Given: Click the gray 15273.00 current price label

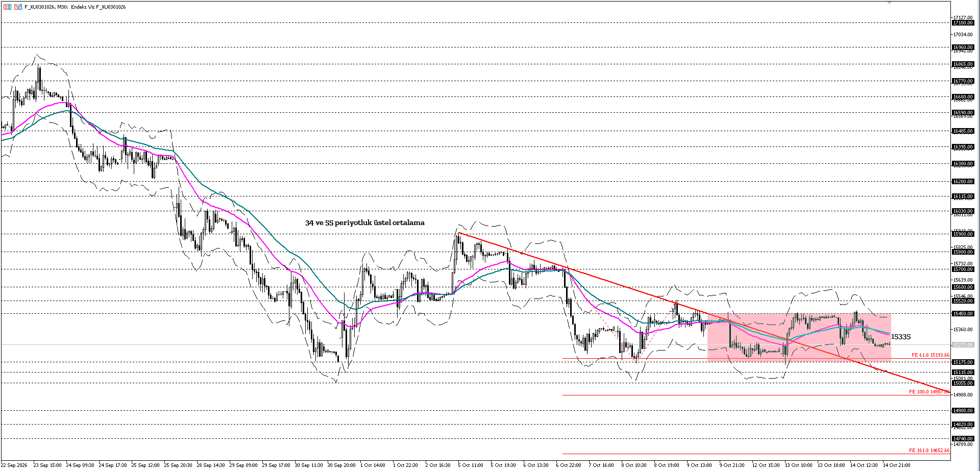Looking at the screenshot, I should point(963,345).
